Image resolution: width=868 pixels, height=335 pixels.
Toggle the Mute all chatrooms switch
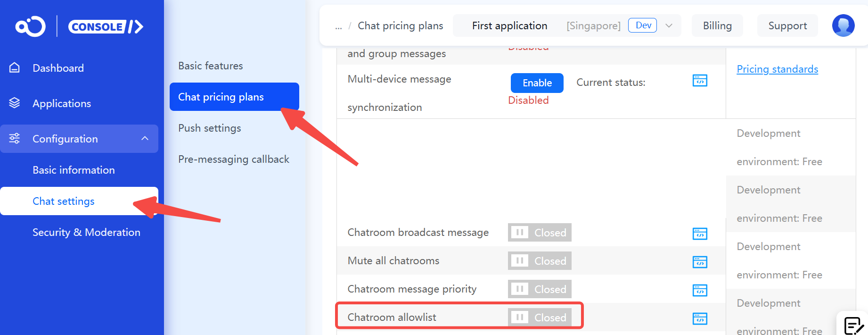[x=540, y=261]
